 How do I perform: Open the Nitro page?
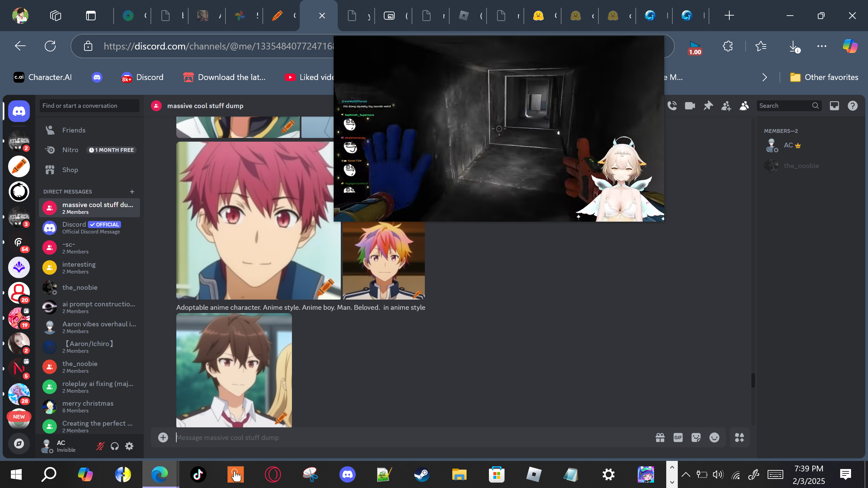pyautogui.click(x=90, y=150)
